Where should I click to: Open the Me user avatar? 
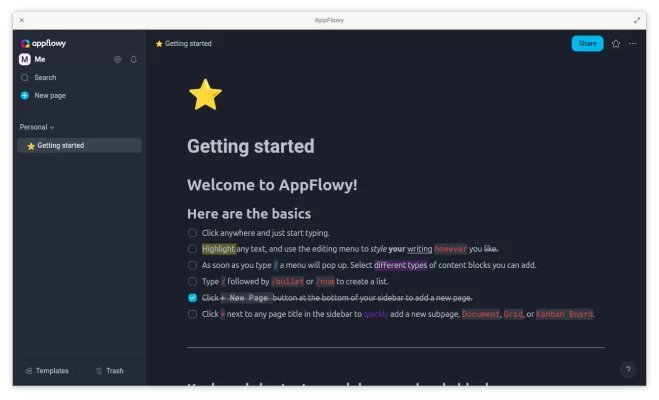pos(25,59)
